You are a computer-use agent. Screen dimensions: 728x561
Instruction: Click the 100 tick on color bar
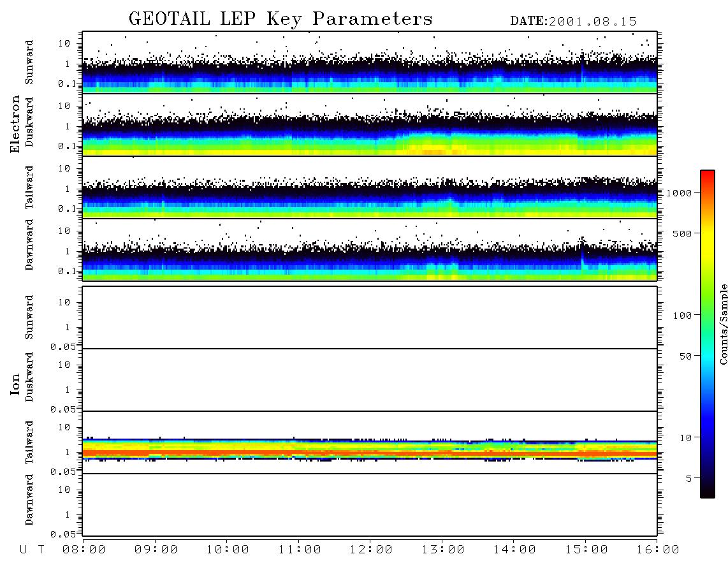point(682,316)
